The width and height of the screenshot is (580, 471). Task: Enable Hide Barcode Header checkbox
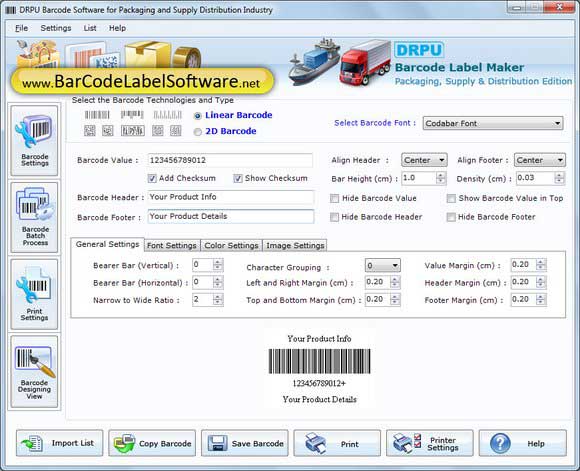tap(334, 217)
